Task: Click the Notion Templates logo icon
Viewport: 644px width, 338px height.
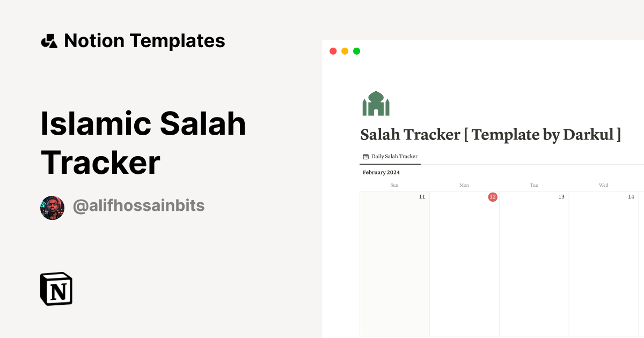Action: pos(50,40)
